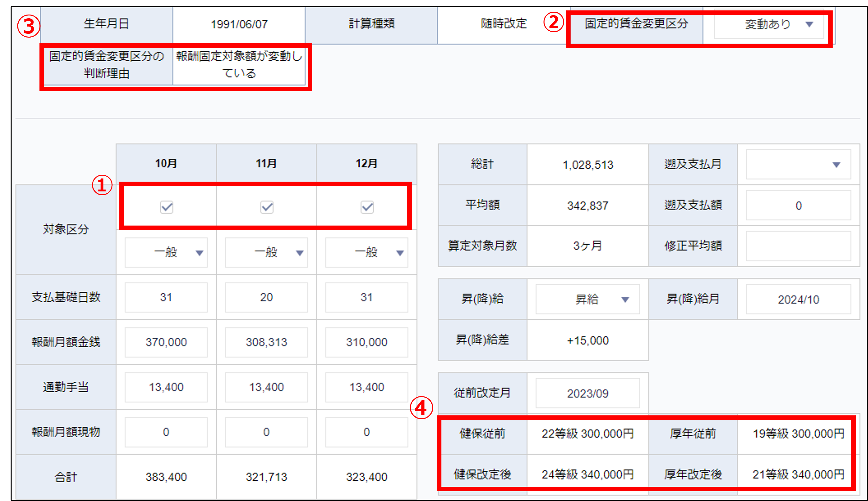
Task: Click 10月 支払基礎日数 field
Action: point(166,297)
